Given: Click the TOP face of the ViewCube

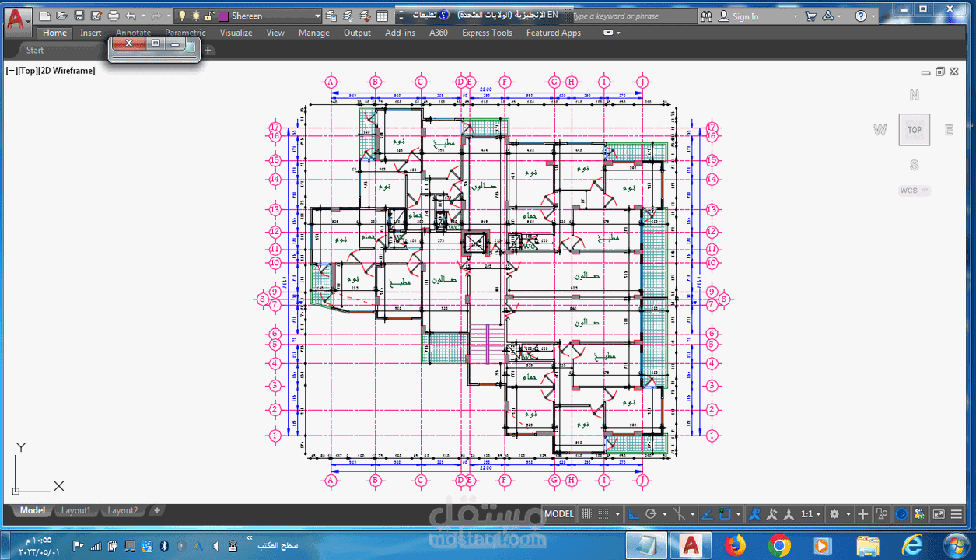Looking at the screenshot, I should coord(915,130).
